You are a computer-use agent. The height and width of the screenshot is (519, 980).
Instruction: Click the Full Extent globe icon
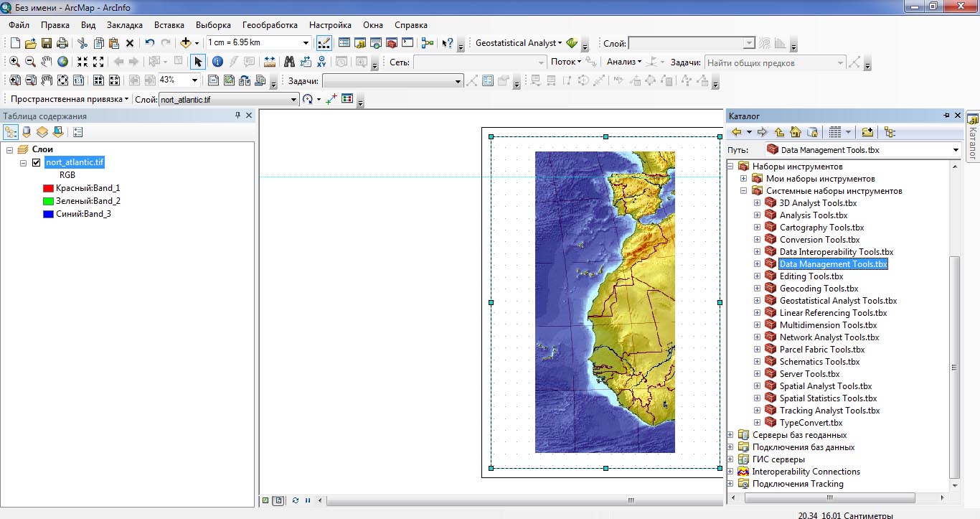63,62
